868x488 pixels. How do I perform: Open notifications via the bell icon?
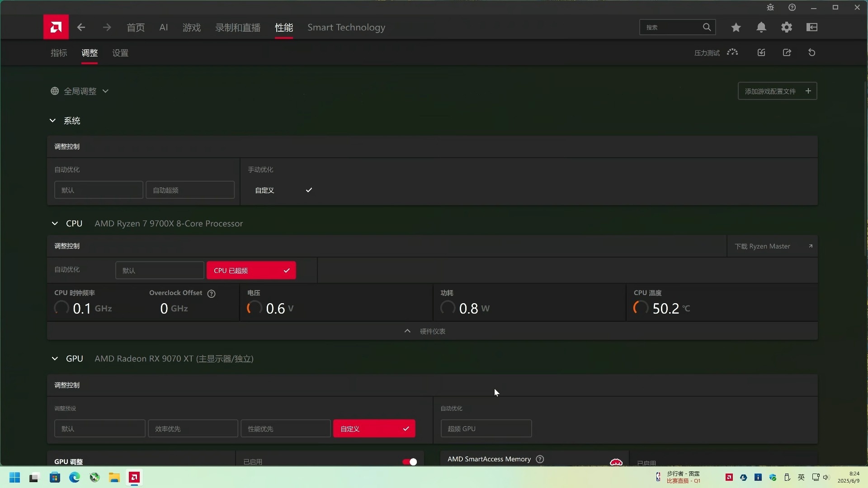tap(761, 27)
